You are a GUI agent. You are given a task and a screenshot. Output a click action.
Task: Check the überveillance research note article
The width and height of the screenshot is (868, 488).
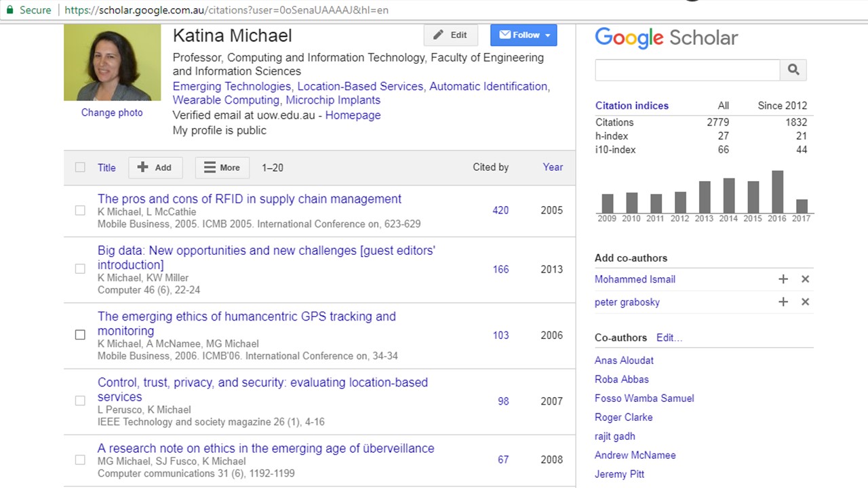(x=80, y=460)
